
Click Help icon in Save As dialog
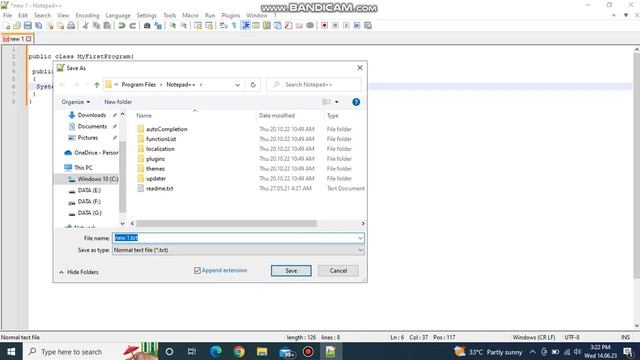[356, 102]
